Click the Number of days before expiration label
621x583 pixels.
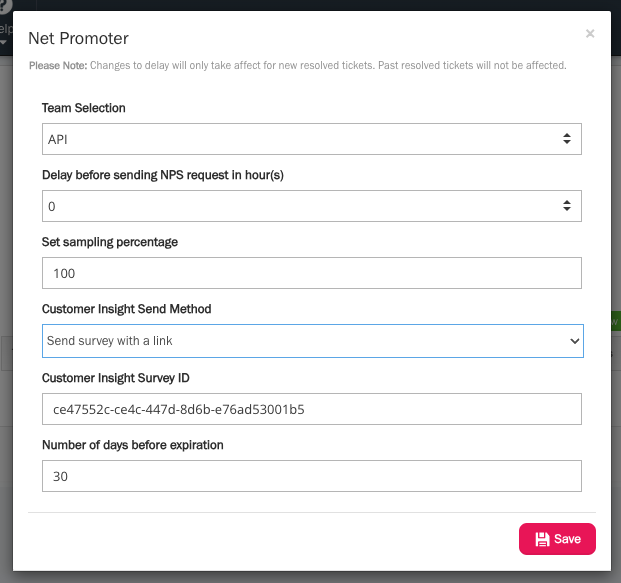click(132, 445)
